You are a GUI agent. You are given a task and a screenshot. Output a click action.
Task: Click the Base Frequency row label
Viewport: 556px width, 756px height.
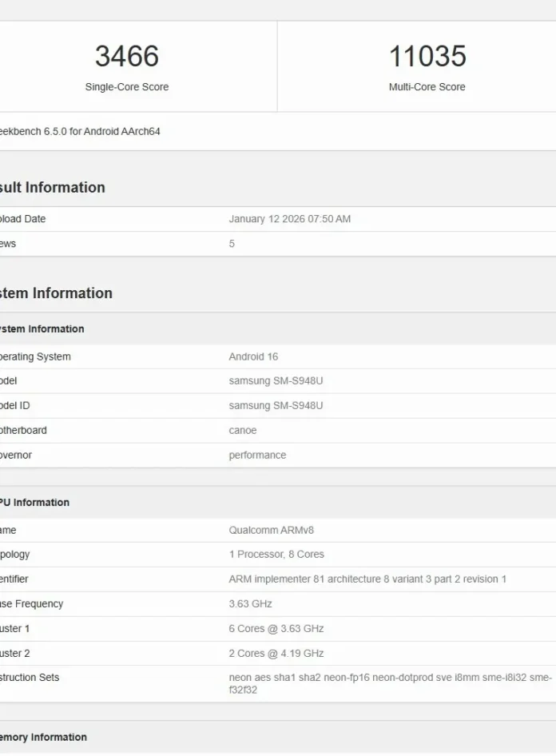click(x=31, y=603)
